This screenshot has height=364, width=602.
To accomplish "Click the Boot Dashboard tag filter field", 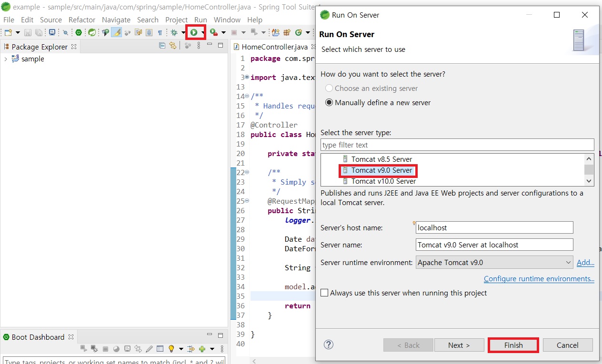I will click(x=114, y=361).
